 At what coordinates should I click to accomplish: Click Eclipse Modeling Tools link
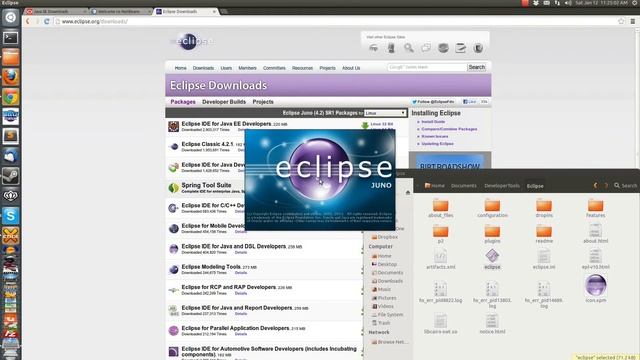click(211, 267)
